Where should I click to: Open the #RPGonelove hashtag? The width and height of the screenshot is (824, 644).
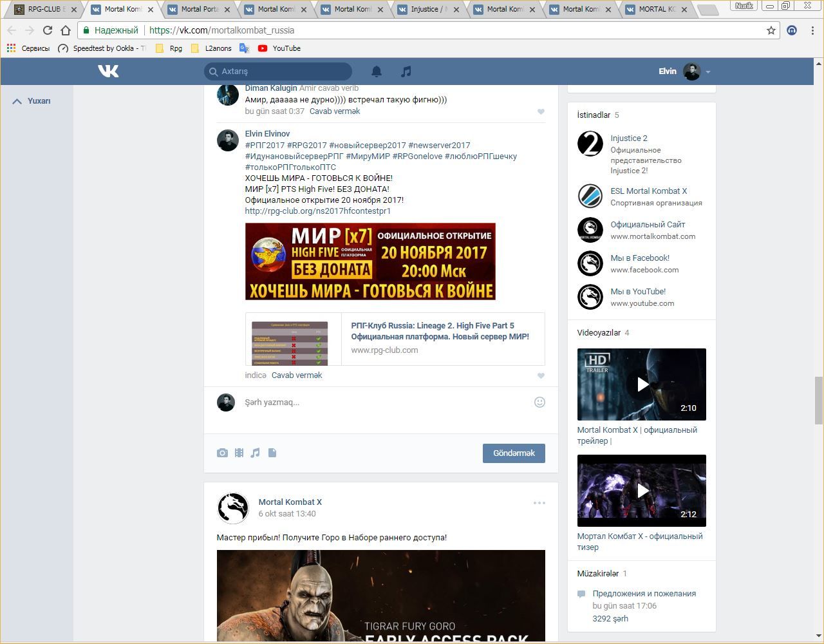click(417, 156)
